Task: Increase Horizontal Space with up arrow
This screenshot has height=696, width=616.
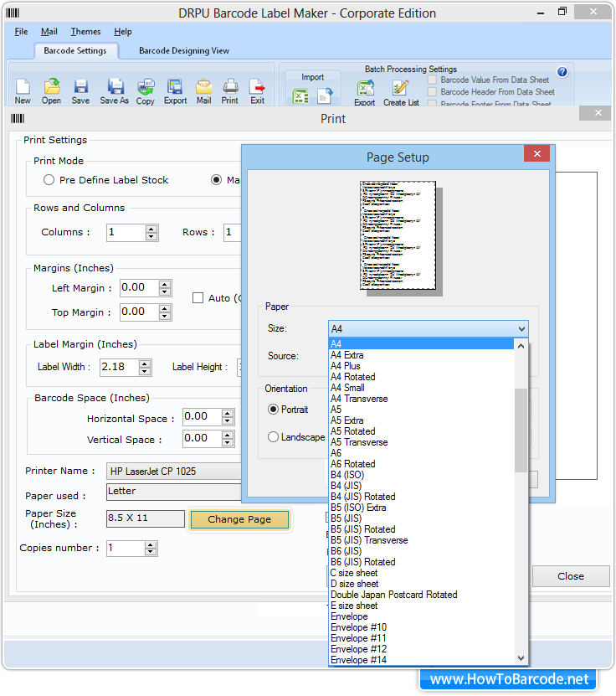Action: tap(228, 414)
